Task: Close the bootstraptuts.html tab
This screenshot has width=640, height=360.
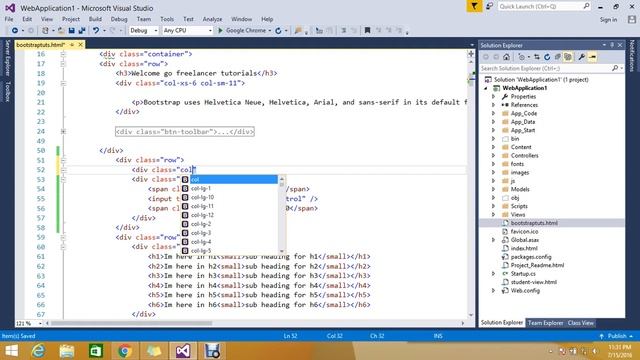Action: click(80, 44)
